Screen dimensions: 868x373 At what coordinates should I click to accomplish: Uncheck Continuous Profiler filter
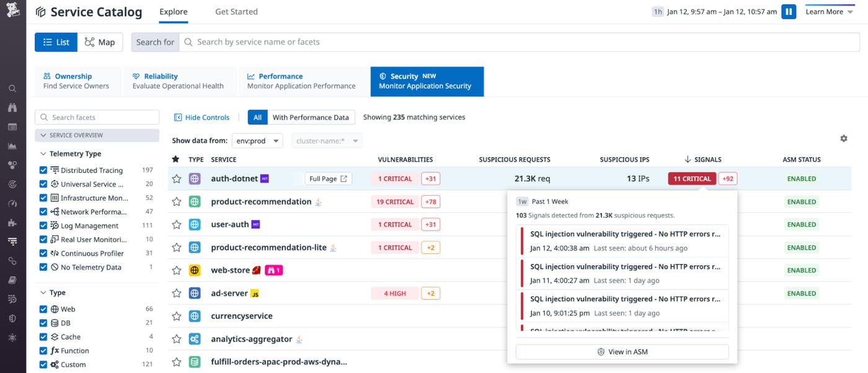click(43, 253)
